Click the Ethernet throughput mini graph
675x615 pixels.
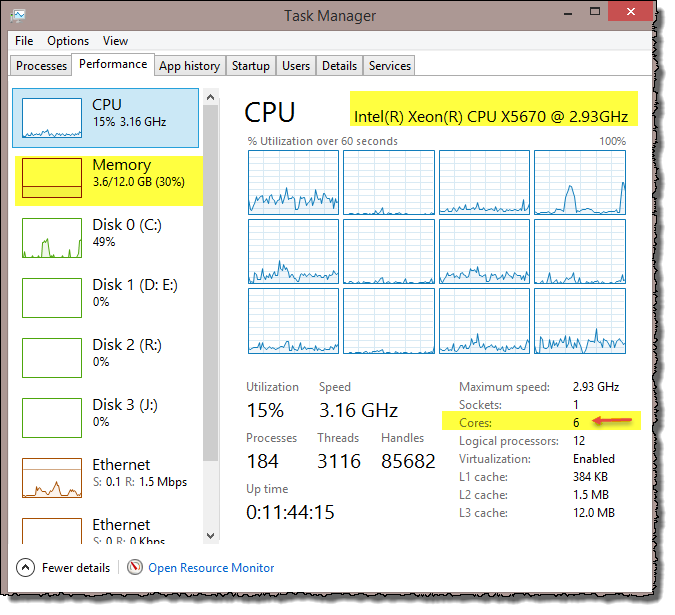[x=52, y=478]
